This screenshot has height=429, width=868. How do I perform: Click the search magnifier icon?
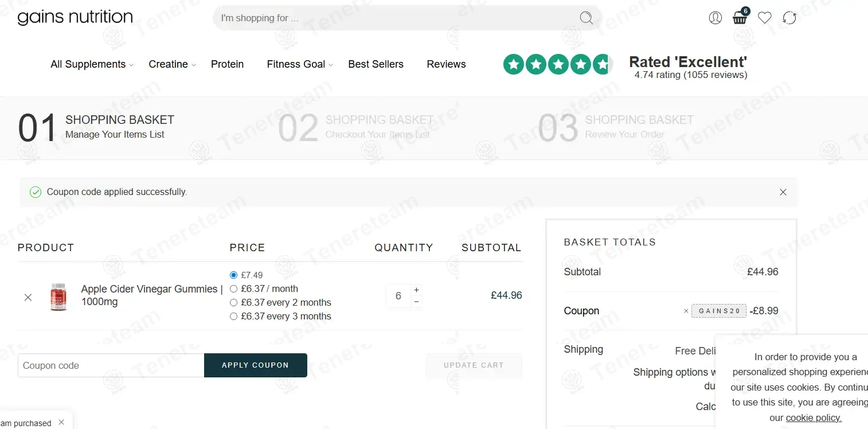point(586,18)
